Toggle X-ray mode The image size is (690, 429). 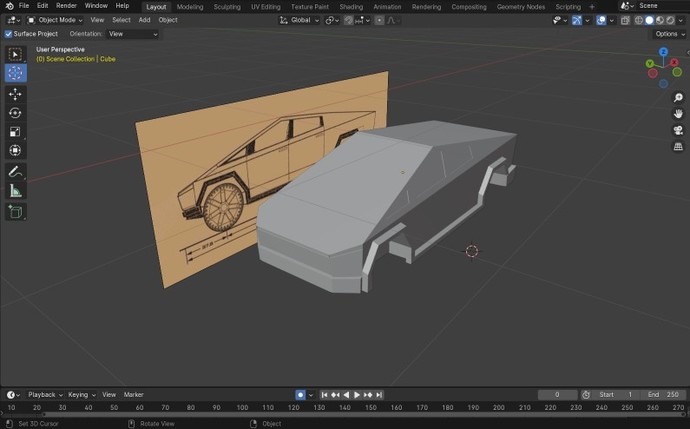click(625, 20)
